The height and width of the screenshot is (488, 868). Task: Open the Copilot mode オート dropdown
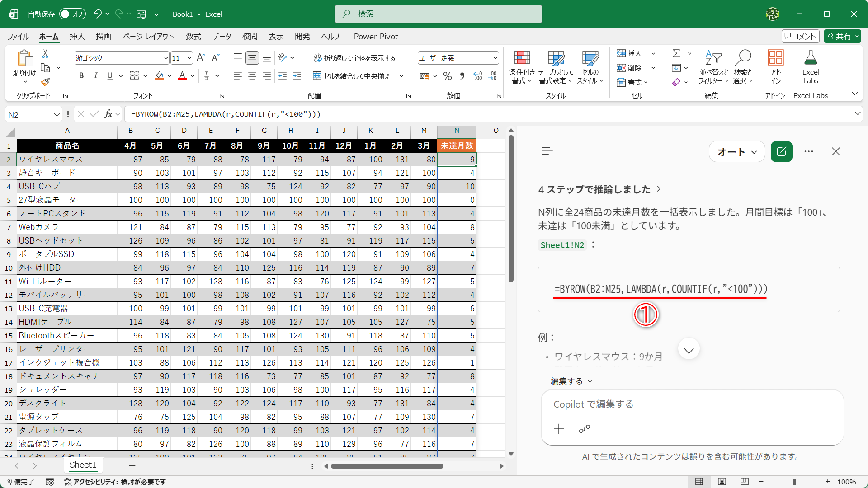tap(737, 152)
